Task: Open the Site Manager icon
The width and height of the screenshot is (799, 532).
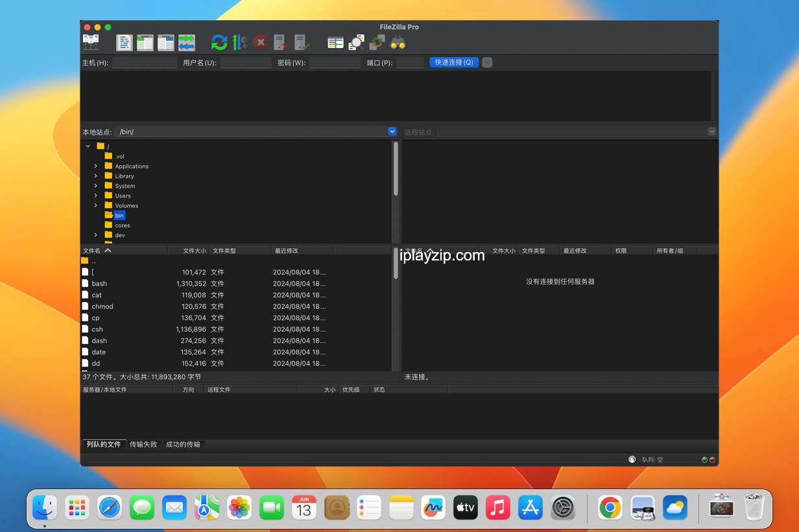Action: coord(90,43)
